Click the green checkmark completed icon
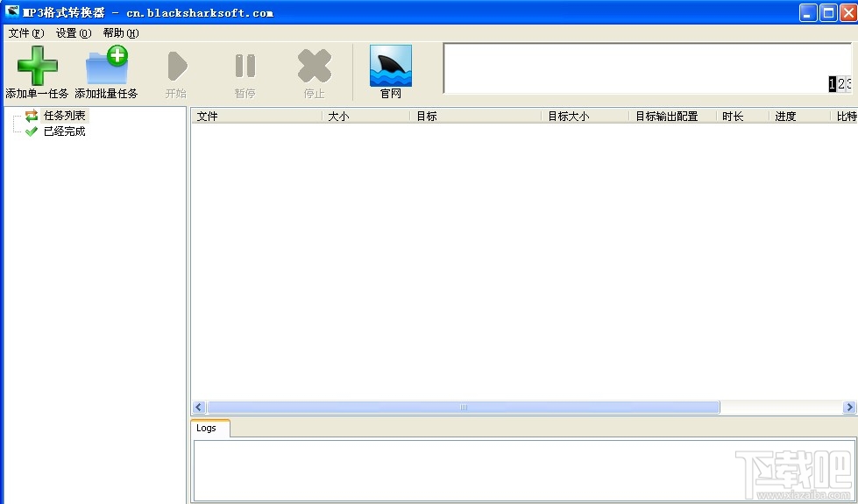This screenshot has height=504, width=858. coord(32,131)
